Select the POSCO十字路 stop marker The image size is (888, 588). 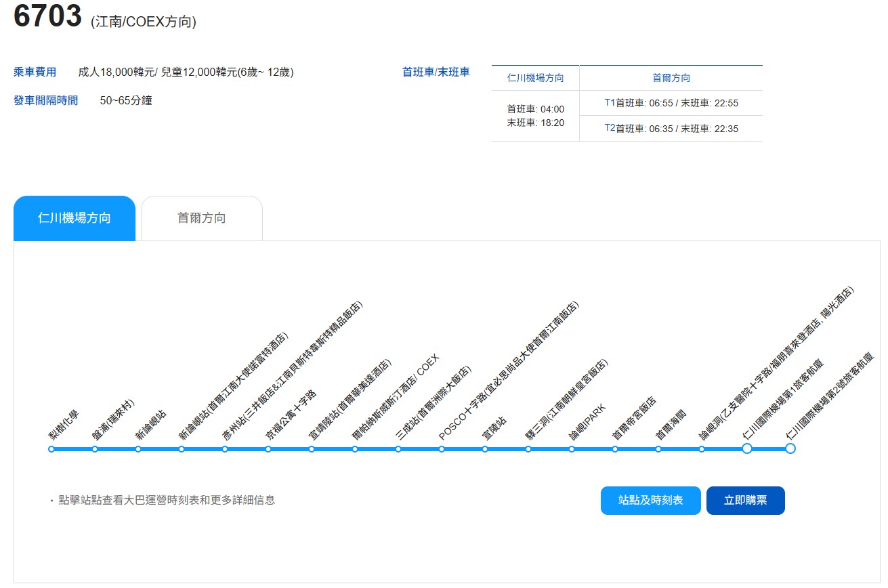442,448
